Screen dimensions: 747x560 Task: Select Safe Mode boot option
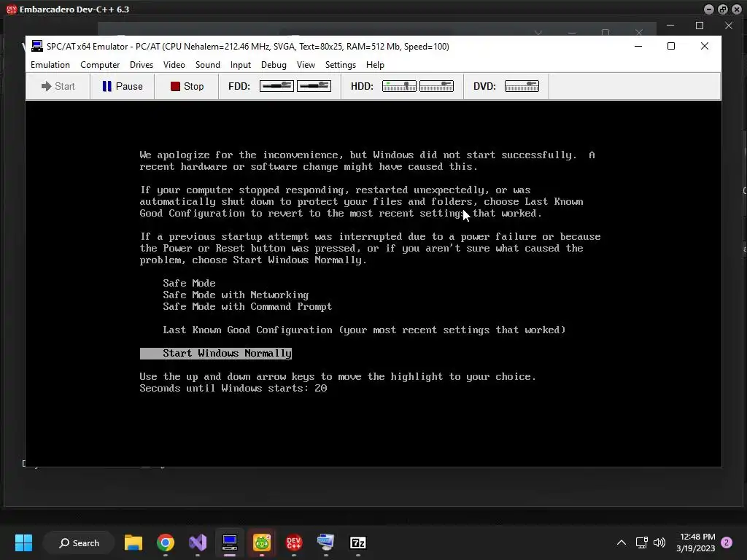click(x=189, y=284)
